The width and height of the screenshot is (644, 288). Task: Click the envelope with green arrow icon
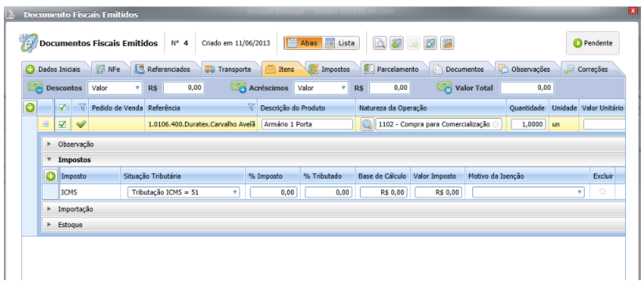(413, 43)
